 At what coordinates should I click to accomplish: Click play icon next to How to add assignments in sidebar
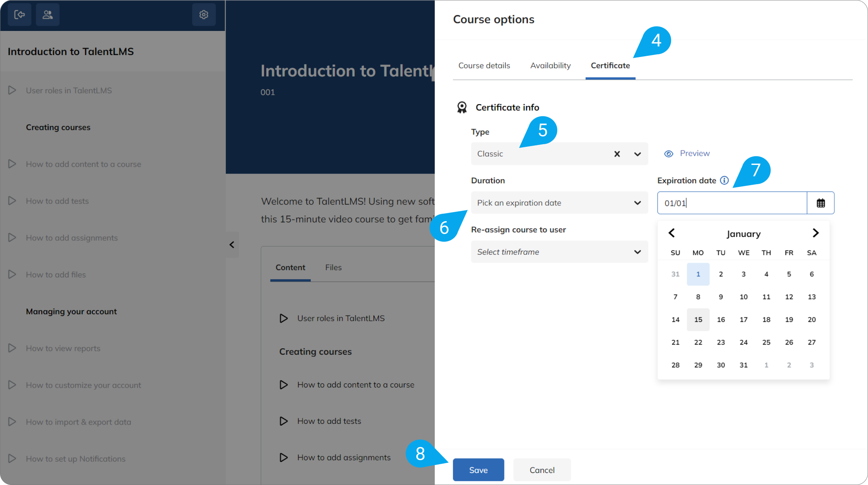click(12, 237)
